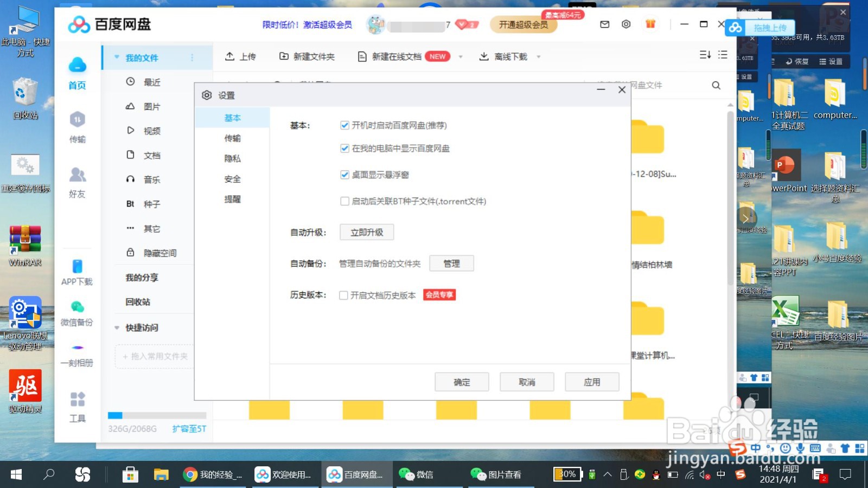Select 隐私 settings tab
868x488 pixels.
click(x=232, y=158)
